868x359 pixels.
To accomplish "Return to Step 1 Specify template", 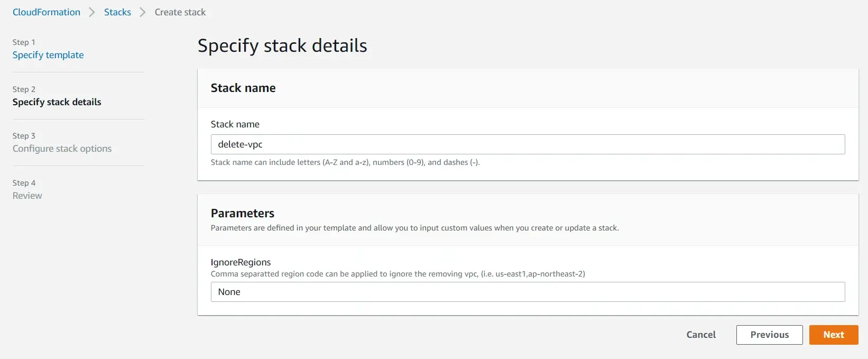I will (x=48, y=55).
